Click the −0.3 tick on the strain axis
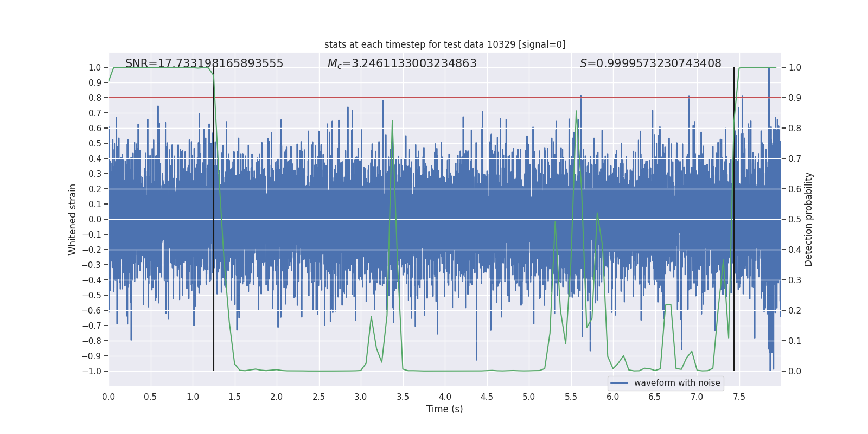868x434 pixels. pyautogui.click(x=92, y=265)
